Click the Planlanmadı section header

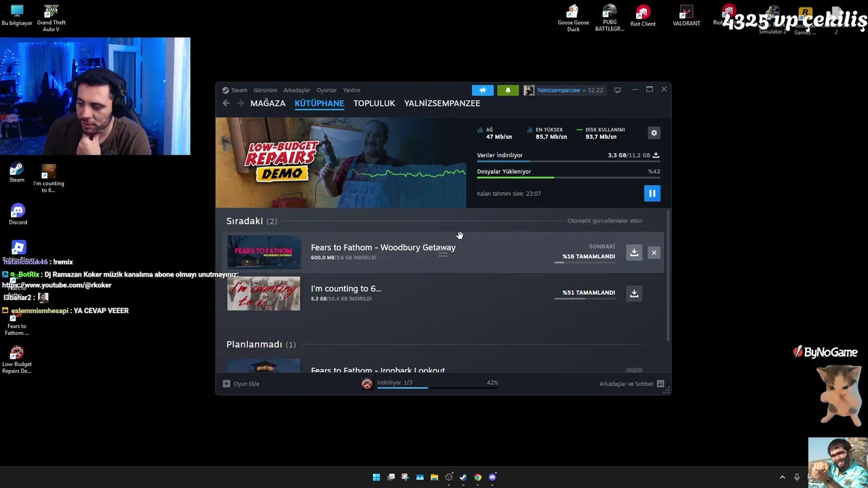click(261, 344)
